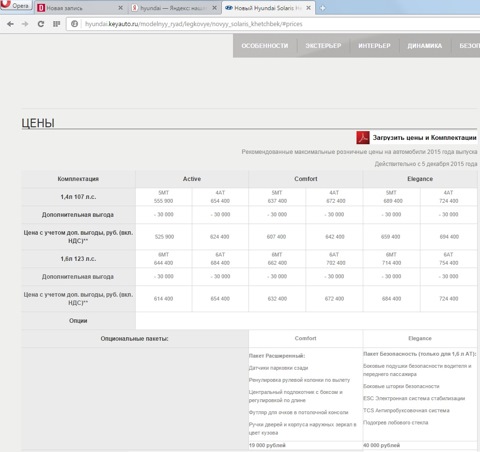
Task: Open the ДИНАМИКА section
Action: [425, 46]
